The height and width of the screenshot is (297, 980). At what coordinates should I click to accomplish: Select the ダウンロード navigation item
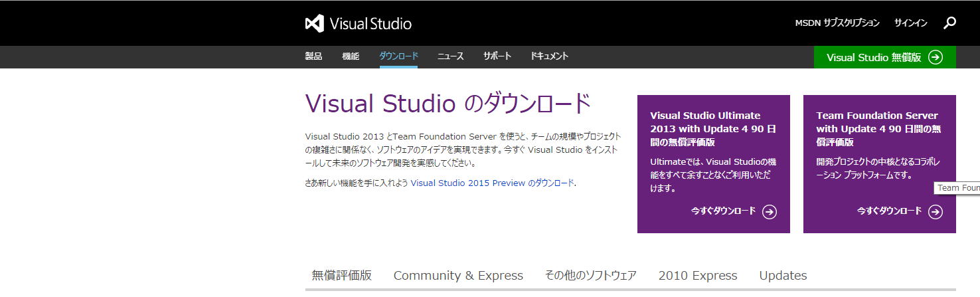pyautogui.click(x=398, y=56)
